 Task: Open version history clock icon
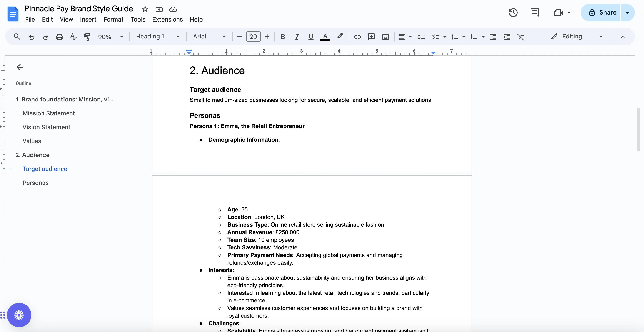[513, 12]
